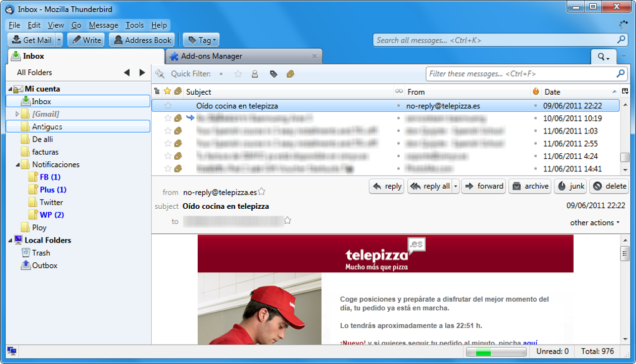Viewport: 636px width, 364px height.
Task: Click the global search magnifier icon
Action: point(620,40)
